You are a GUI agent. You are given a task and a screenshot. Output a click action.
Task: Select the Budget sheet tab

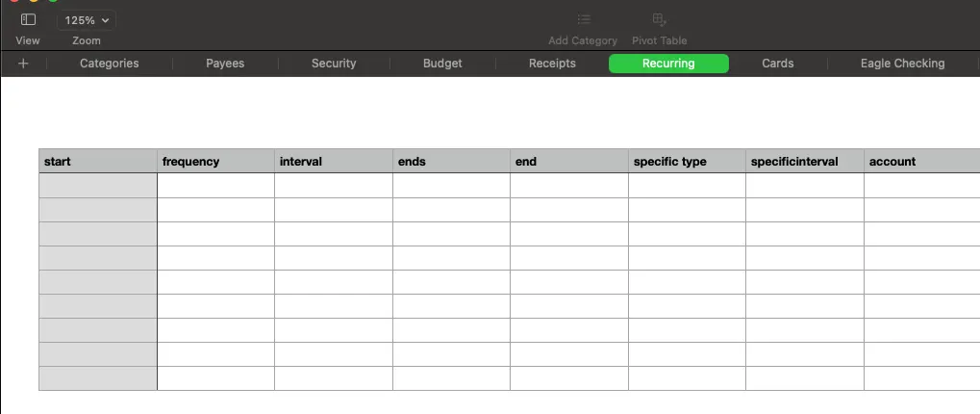442,64
